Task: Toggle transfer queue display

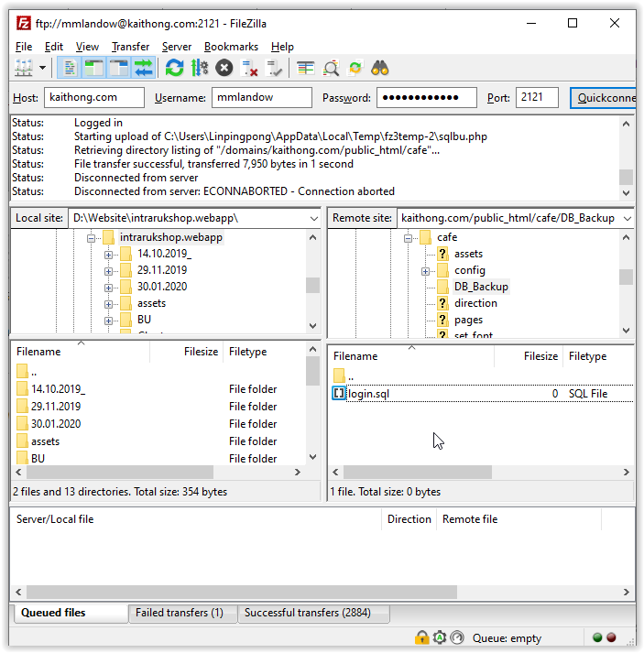Action: [x=143, y=68]
